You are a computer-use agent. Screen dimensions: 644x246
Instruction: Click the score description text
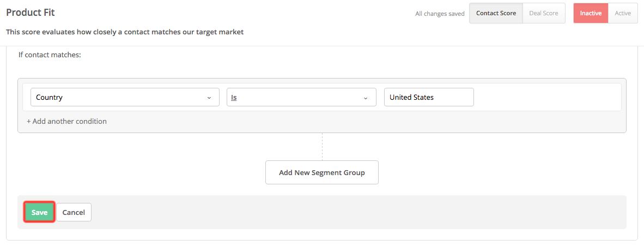pyautogui.click(x=125, y=32)
